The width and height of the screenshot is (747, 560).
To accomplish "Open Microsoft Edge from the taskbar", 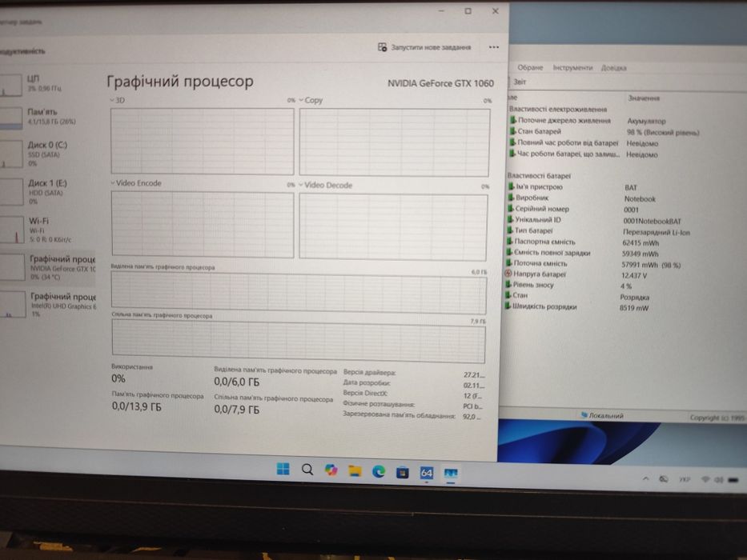I will 379,471.
